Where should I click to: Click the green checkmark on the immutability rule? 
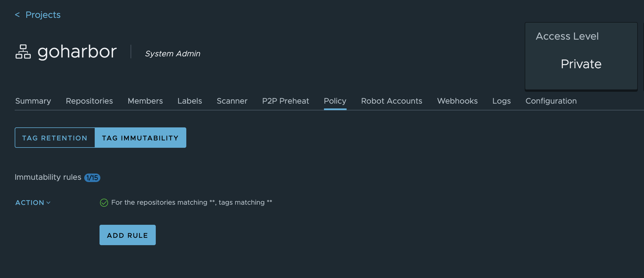pos(104,202)
